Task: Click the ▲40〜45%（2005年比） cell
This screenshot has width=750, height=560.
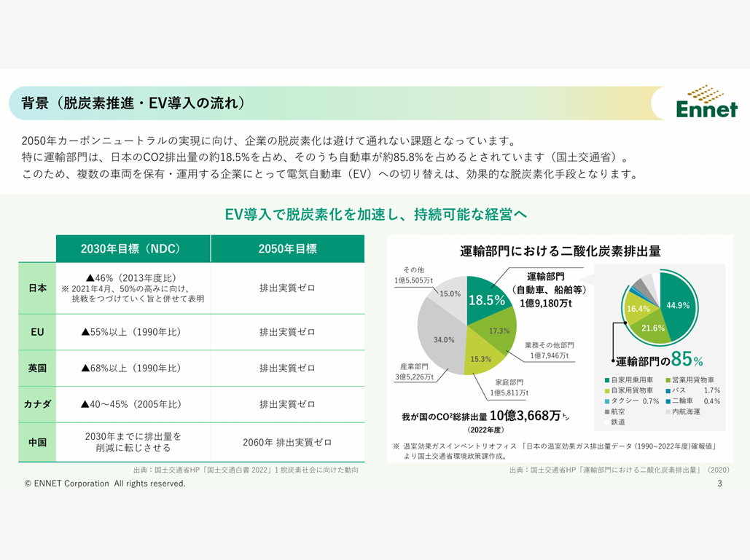Action: (x=131, y=404)
